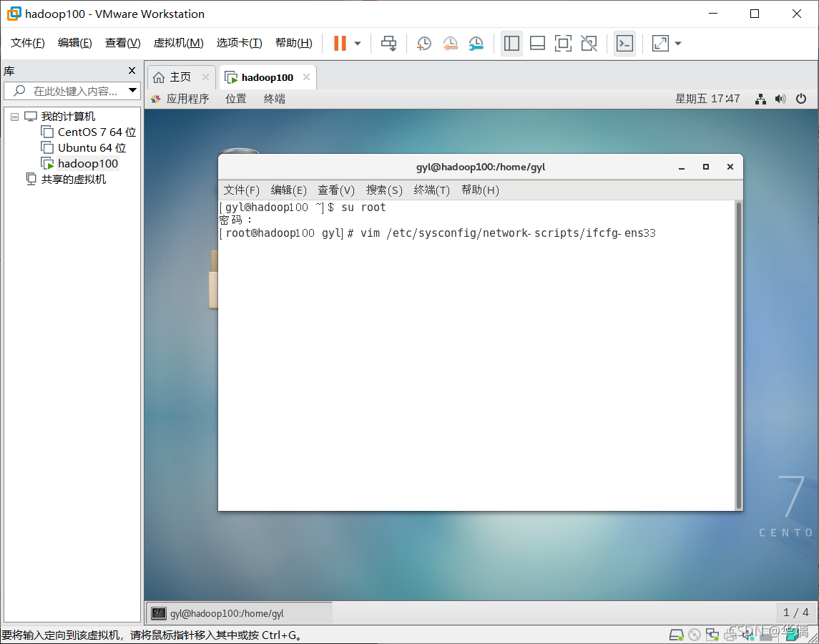
Task: Open the 选项卡(T) menu in VMware
Action: coord(239,43)
